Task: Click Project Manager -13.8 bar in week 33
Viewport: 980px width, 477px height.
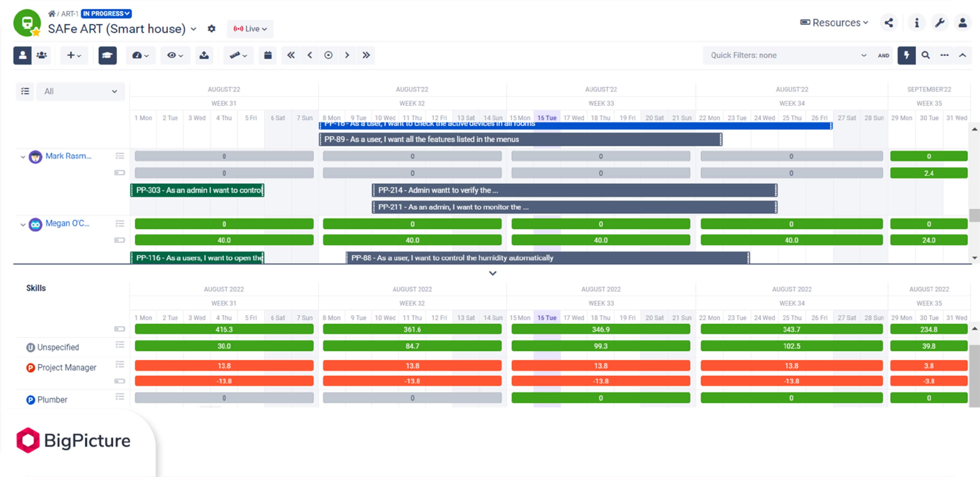Action: tap(601, 381)
